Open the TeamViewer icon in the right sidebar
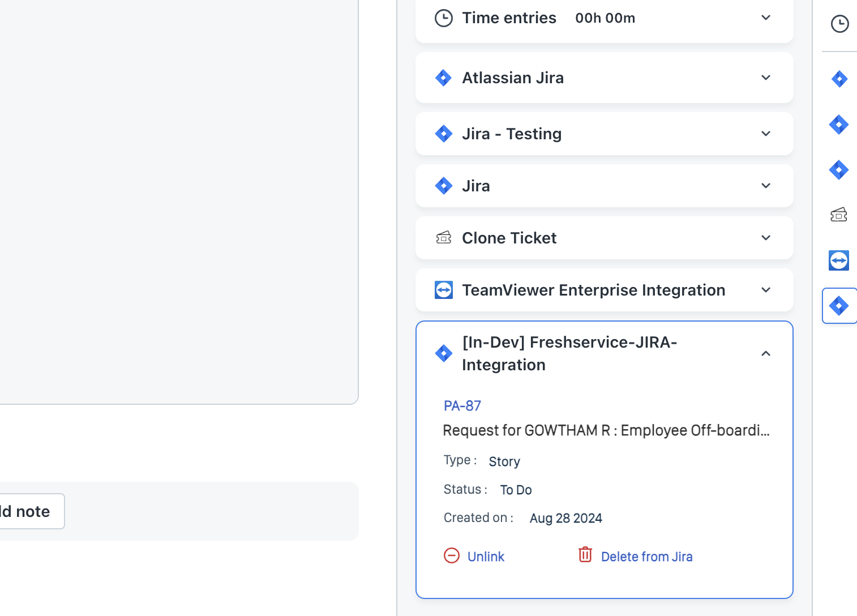 click(839, 260)
